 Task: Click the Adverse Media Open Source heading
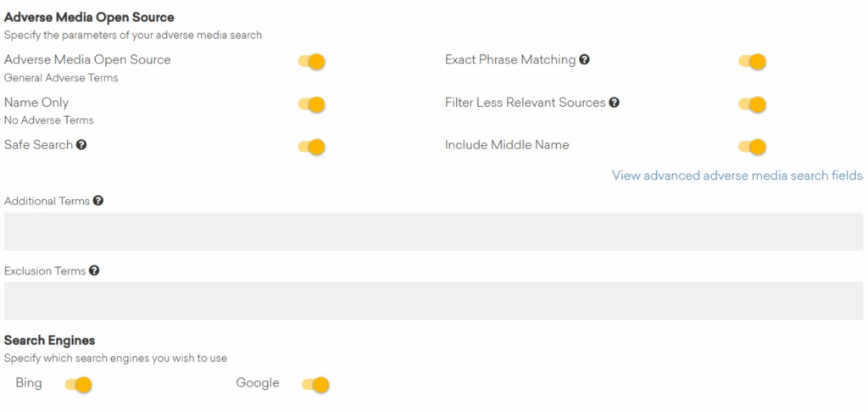coord(89,17)
